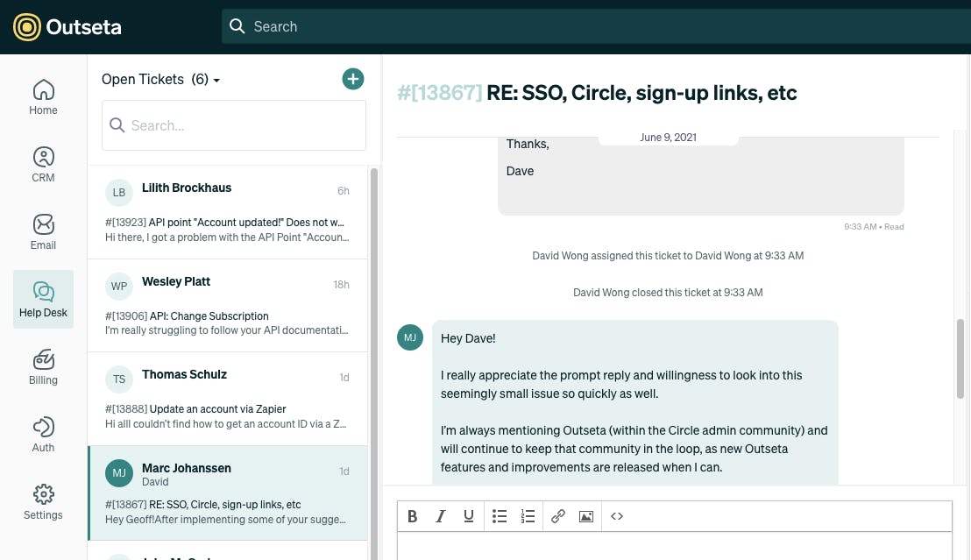Image resolution: width=971 pixels, height=560 pixels.
Task: Click 'David Wong closed this ticket' note
Action: coord(668,293)
